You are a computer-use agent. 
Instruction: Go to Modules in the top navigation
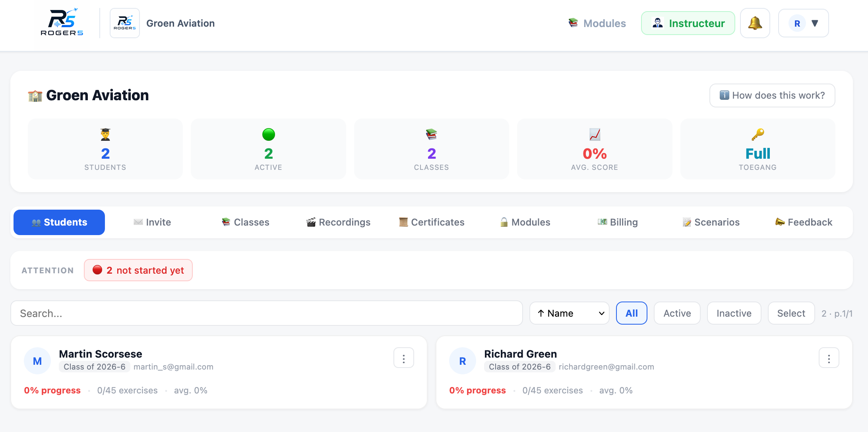(597, 23)
